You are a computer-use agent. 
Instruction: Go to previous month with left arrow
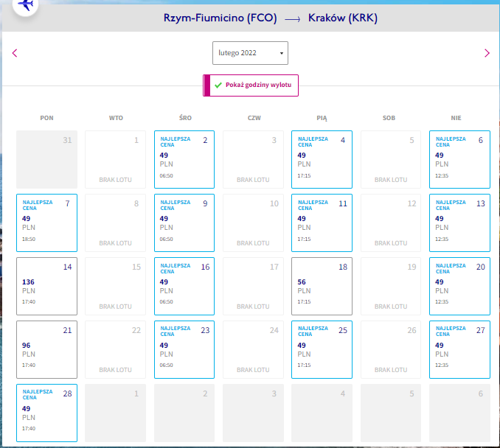pyautogui.click(x=15, y=53)
